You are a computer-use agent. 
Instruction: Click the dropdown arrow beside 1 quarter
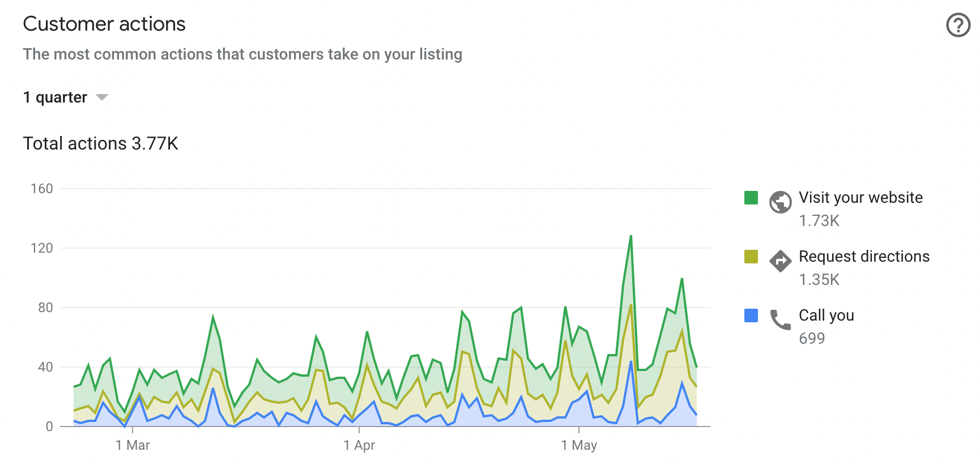[102, 97]
